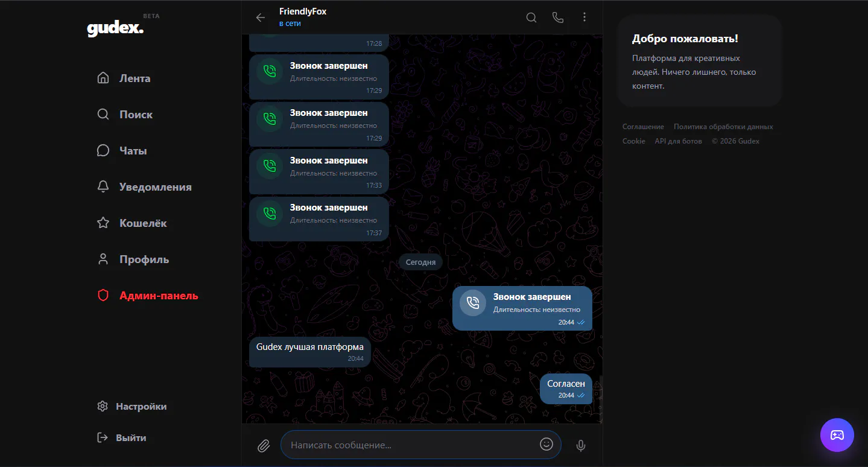Open FriendlyFox contact name in header
Viewport: 868px width, 467px height.
[303, 11]
